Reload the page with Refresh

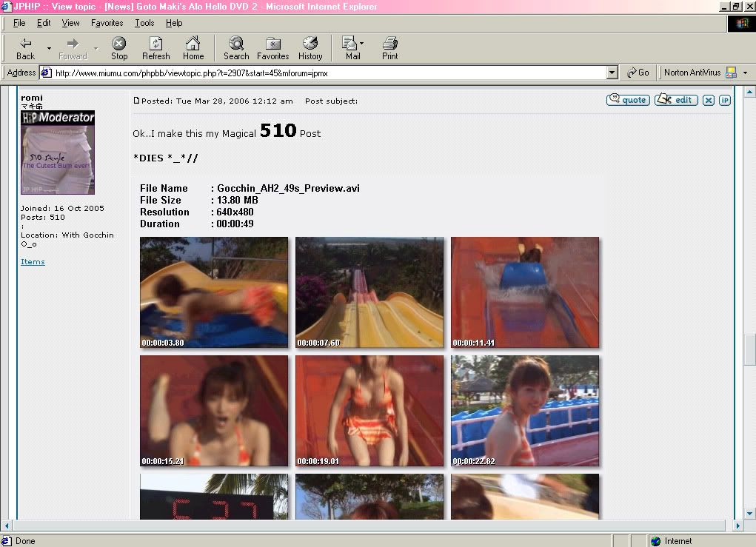(x=155, y=49)
